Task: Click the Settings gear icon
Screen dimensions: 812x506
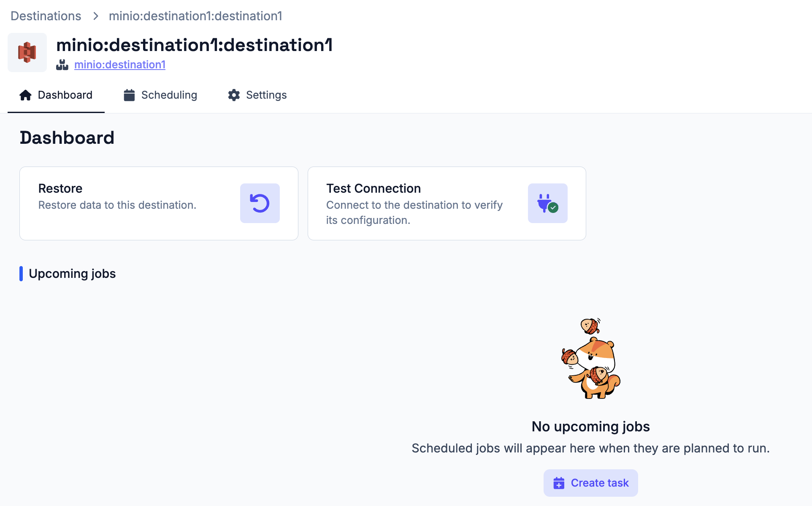Action: click(x=234, y=95)
